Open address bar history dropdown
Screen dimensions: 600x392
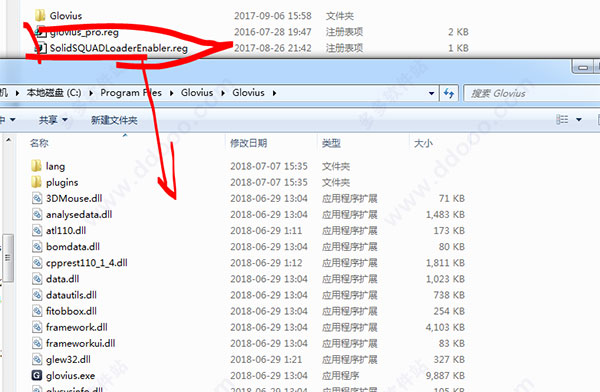pos(432,93)
